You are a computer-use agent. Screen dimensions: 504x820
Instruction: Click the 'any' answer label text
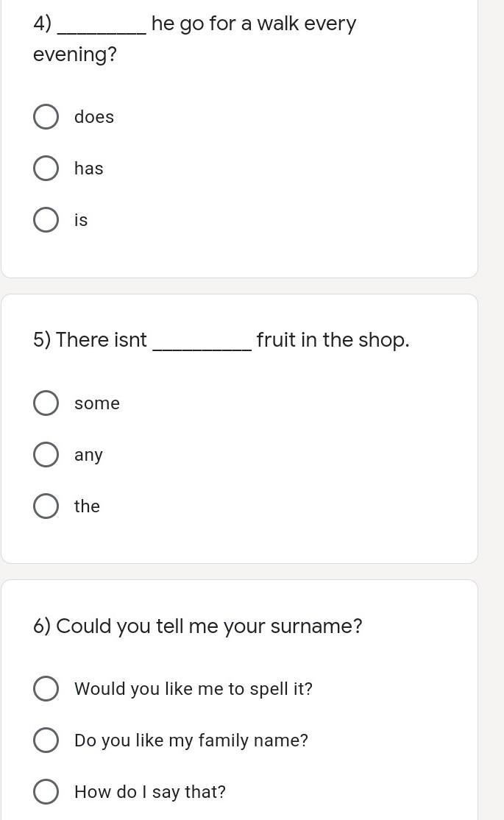88,456
